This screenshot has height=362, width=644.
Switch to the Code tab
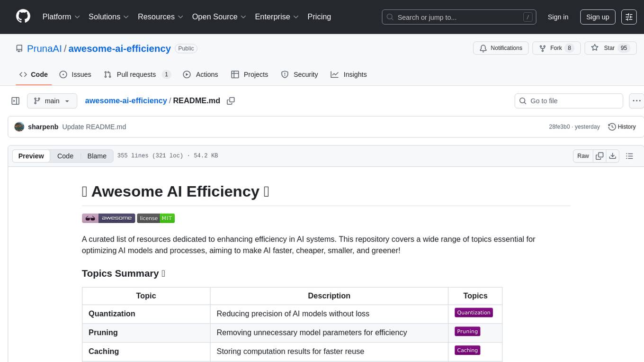pos(34,74)
